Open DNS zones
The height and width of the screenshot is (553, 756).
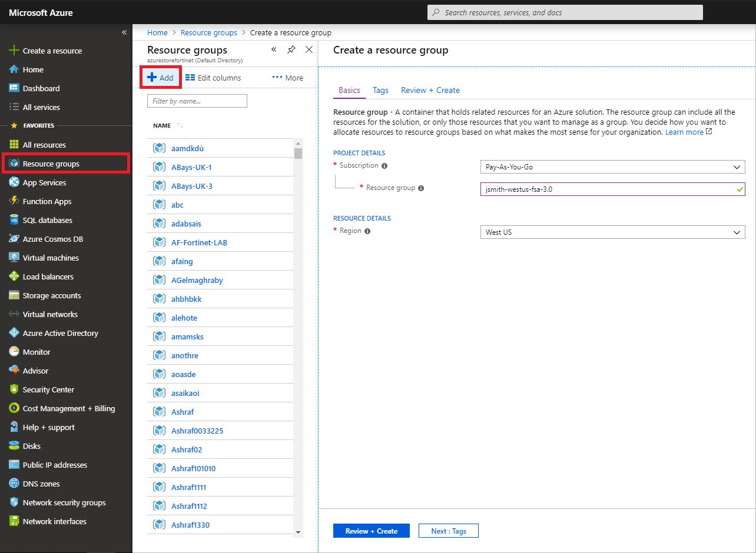pos(40,483)
